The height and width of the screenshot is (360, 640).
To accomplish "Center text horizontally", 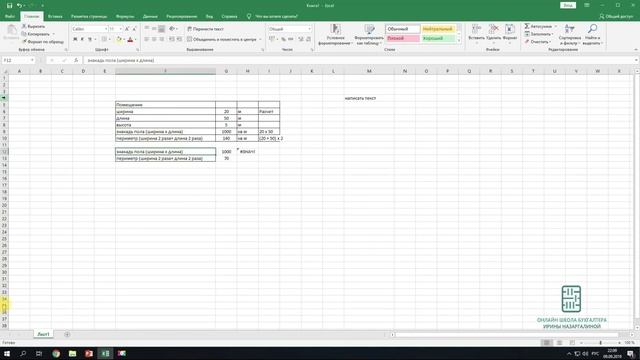I will [x=154, y=39].
